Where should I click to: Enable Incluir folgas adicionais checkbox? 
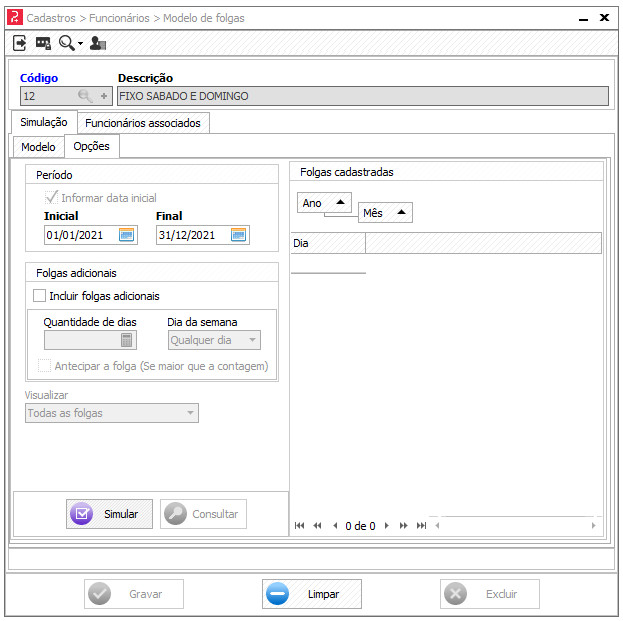point(39,296)
